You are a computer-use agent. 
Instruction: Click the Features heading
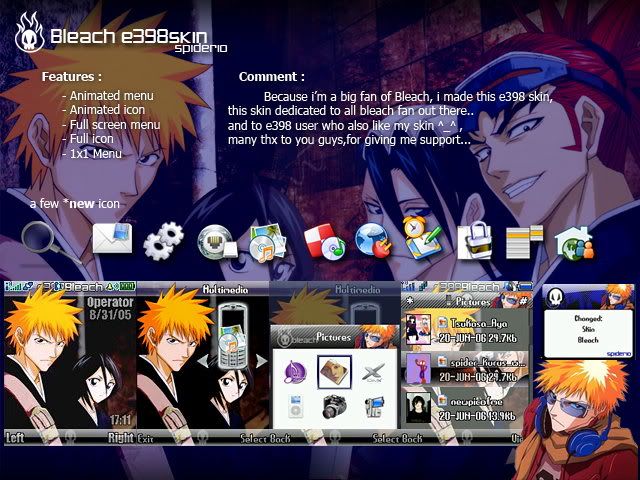click(72, 77)
